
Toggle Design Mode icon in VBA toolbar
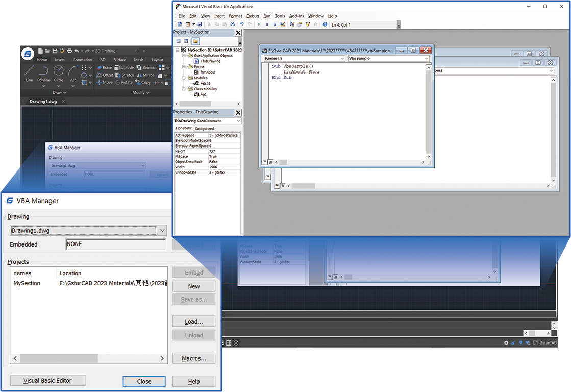283,24
